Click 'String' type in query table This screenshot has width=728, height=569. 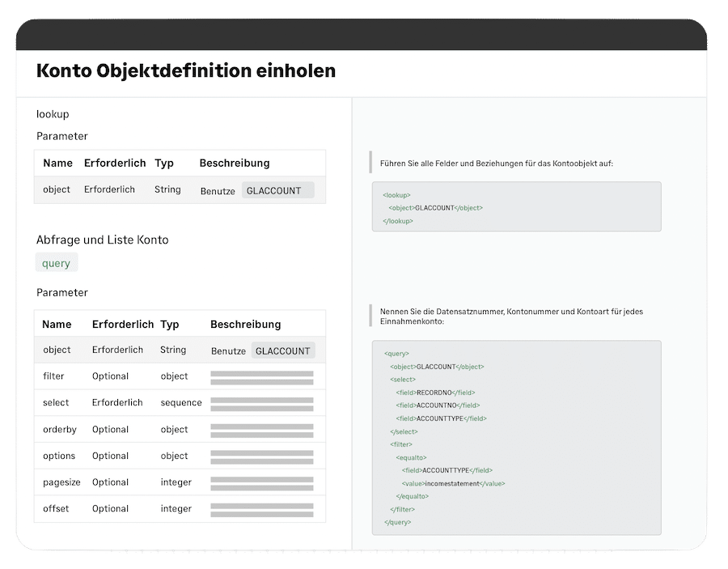tap(173, 350)
